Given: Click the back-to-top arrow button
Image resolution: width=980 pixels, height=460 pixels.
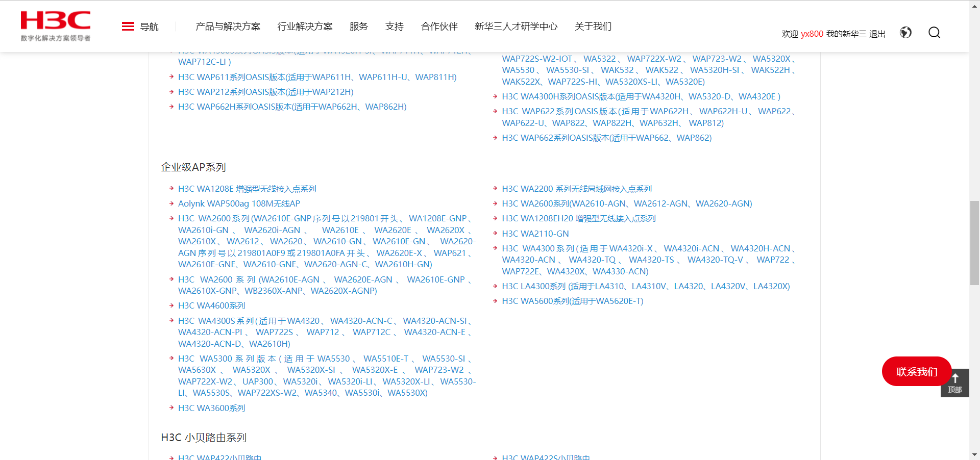Looking at the screenshot, I should pyautogui.click(x=955, y=383).
